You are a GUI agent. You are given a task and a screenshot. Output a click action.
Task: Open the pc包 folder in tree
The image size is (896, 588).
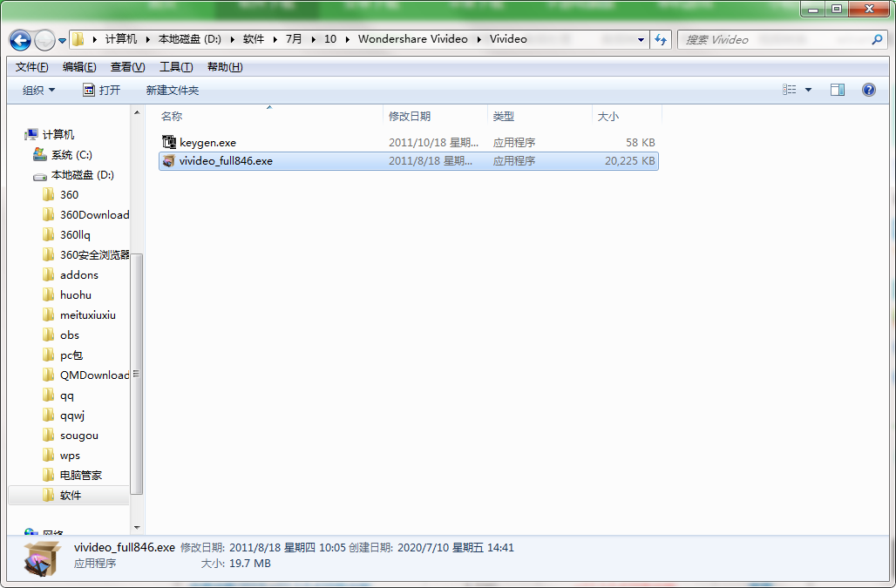(71, 355)
